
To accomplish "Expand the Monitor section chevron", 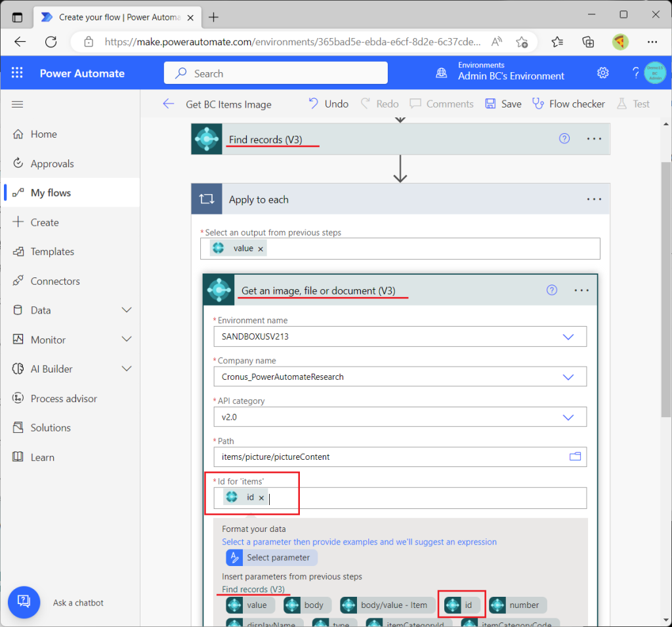I will (x=127, y=340).
